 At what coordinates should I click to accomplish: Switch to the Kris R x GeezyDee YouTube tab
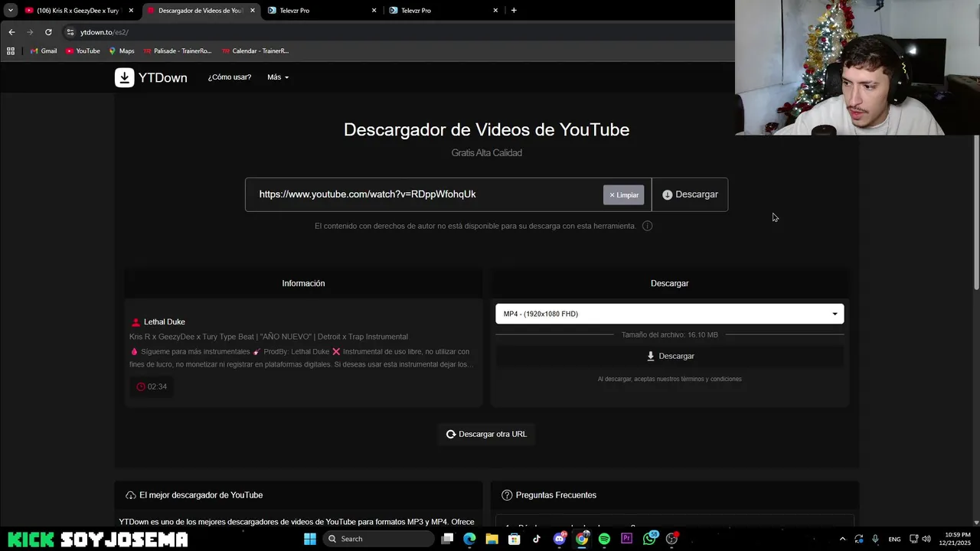point(78,11)
